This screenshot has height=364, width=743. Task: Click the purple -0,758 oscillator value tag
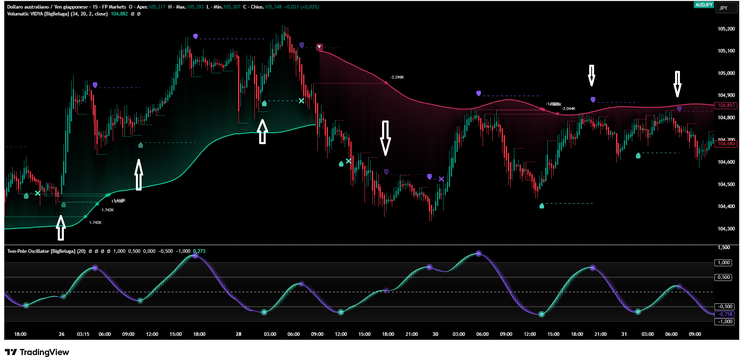[725, 314]
